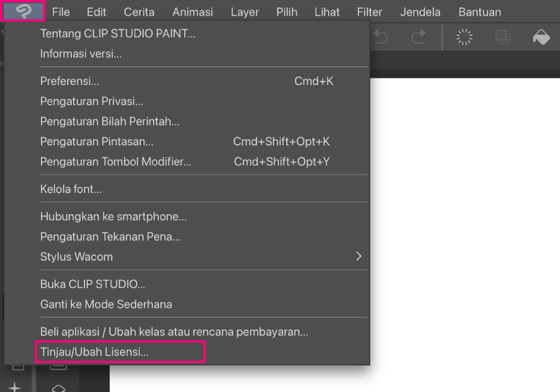Click the Redo arrow in the toolbar
This screenshot has height=392, width=560.
pos(419,37)
